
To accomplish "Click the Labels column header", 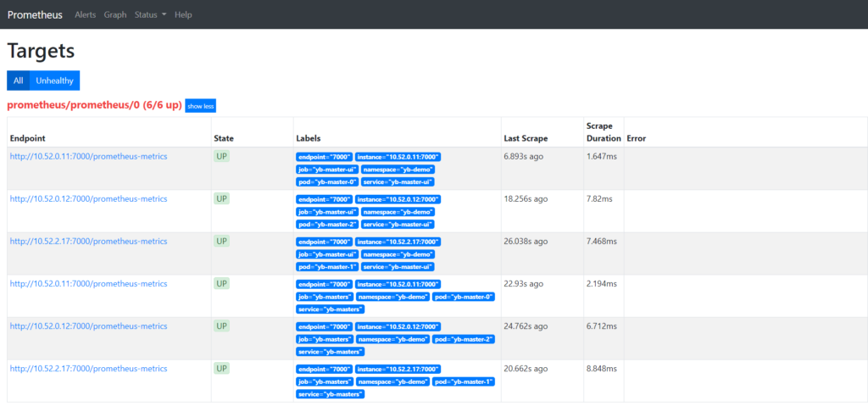I will pos(309,137).
